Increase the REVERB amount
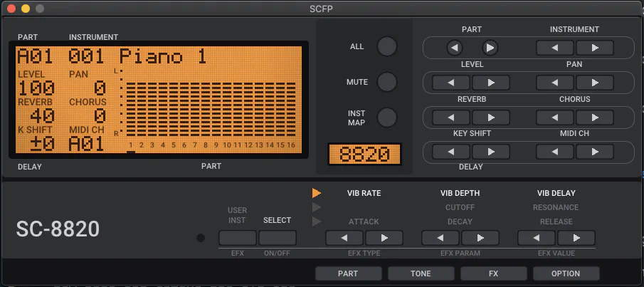644x287 pixels. pyautogui.click(x=491, y=118)
